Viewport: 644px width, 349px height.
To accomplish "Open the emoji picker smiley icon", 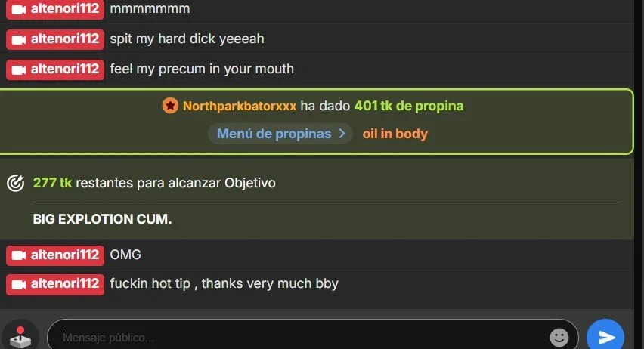I will [x=559, y=338].
